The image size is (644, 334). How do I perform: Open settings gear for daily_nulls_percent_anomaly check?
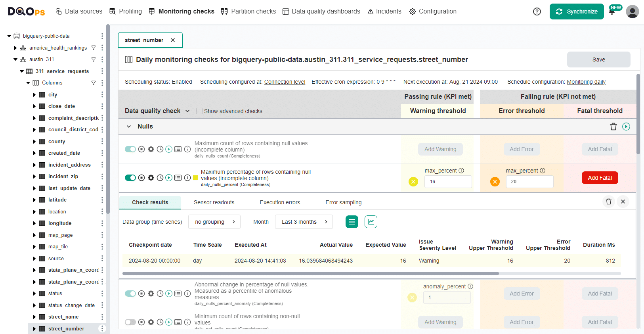click(x=151, y=294)
